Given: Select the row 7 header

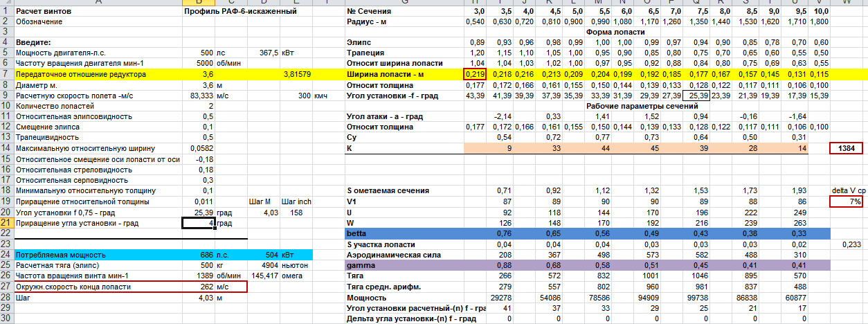Looking at the screenshot, I should [6, 74].
